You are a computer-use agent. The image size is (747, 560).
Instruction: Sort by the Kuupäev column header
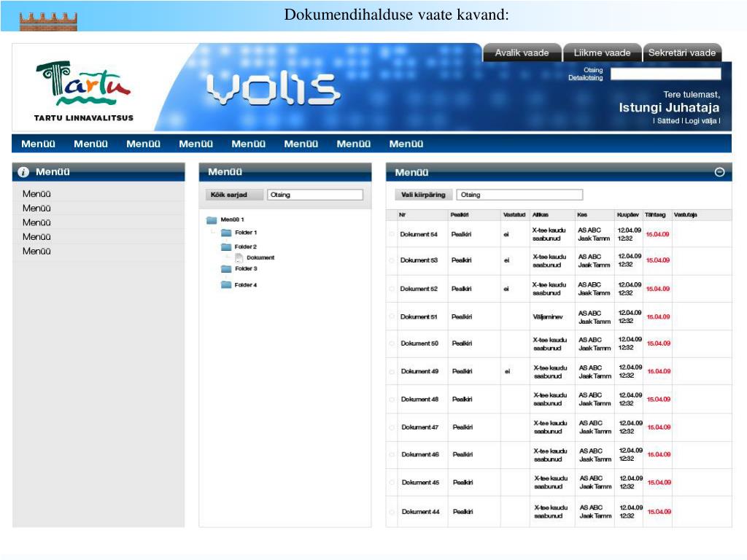point(628,215)
